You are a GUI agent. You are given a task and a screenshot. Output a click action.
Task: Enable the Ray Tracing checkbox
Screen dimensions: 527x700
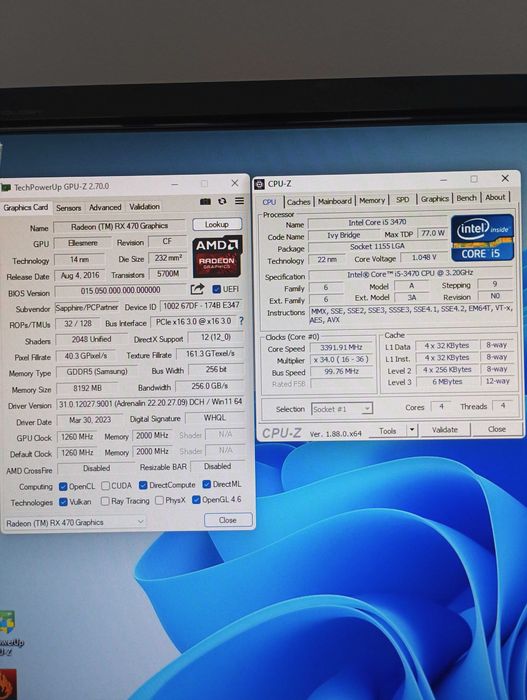105,501
